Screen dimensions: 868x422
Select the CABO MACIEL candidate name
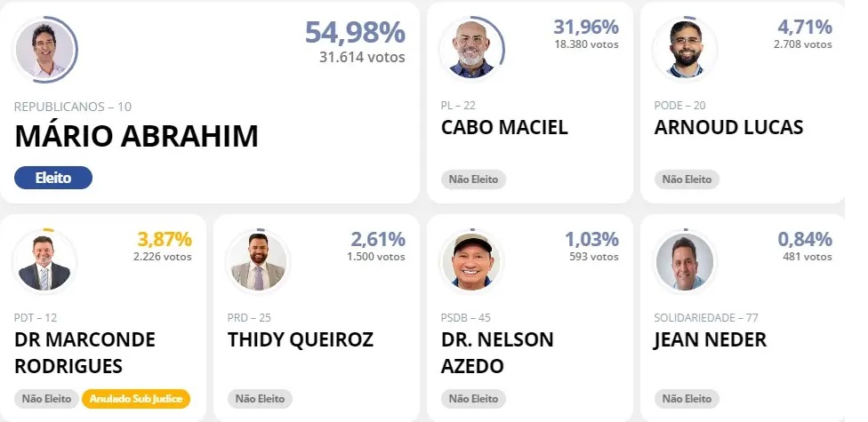pyautogui.click(x=504, y=127)
